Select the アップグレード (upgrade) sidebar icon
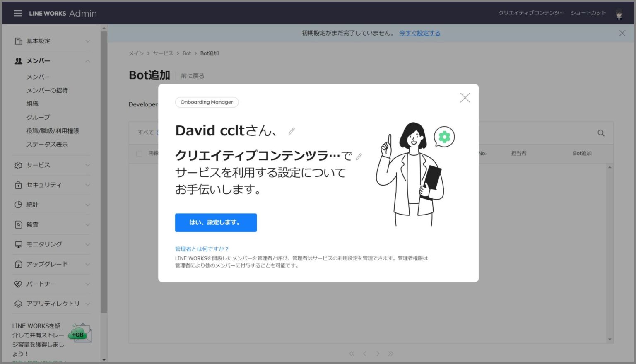This screenshot has width=636, height=364. click(18, 264)
